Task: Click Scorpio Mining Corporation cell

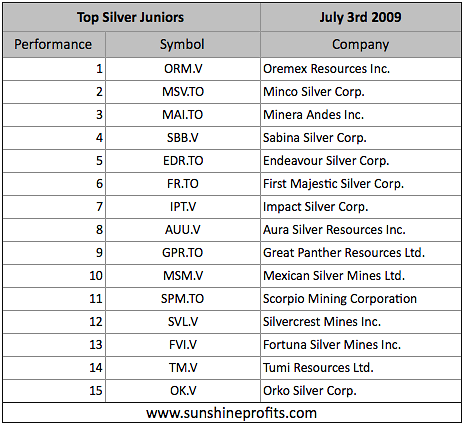Action: 361,299
